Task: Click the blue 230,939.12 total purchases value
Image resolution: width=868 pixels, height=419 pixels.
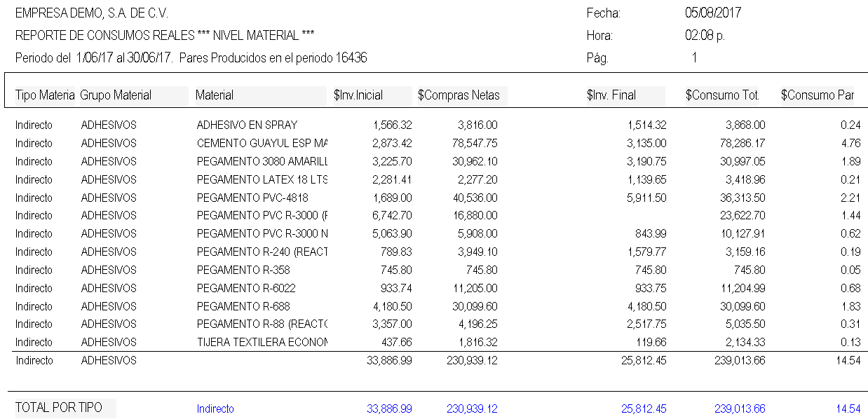Action: pos(472,409)
